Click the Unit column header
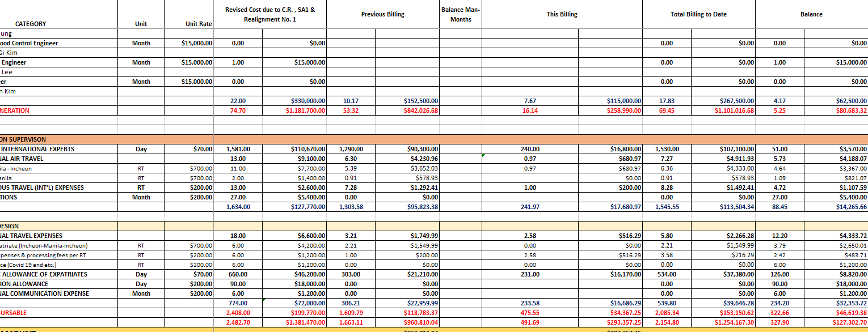The height and width of the screenshot is (332, 868). click(140, 24)
